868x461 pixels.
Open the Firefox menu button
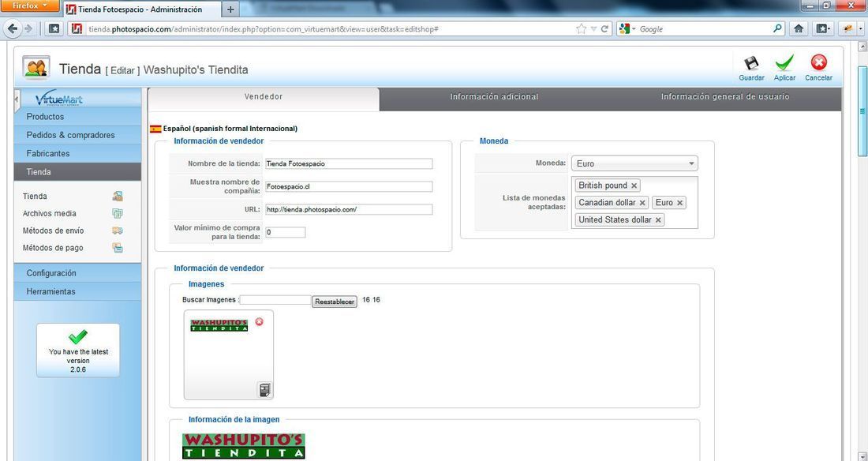click(28, 6)
